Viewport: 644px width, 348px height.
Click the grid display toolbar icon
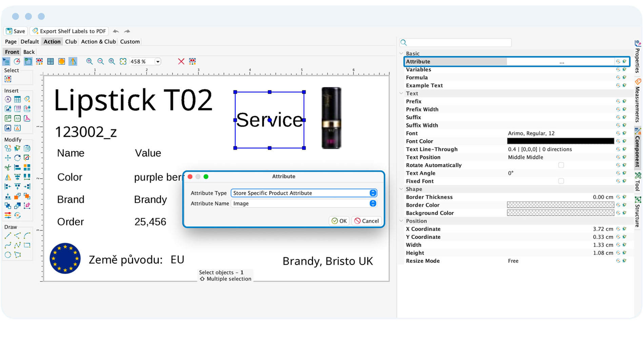51,61
